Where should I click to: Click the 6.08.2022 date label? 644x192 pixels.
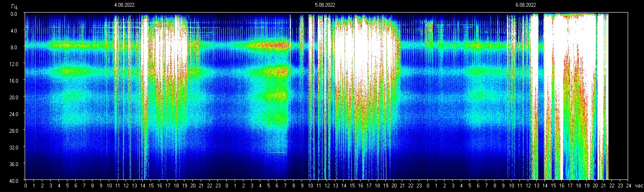526,5
